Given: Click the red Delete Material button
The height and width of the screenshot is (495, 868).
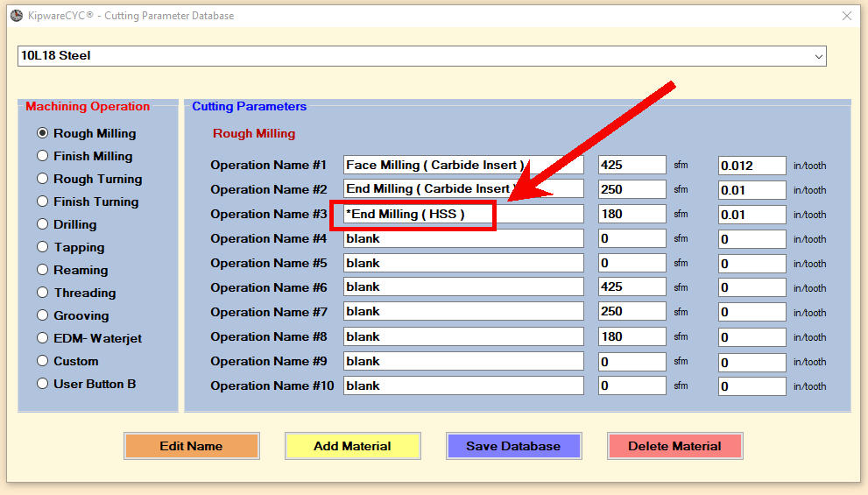Looking at the screenshot, I should tap(674, 446).
